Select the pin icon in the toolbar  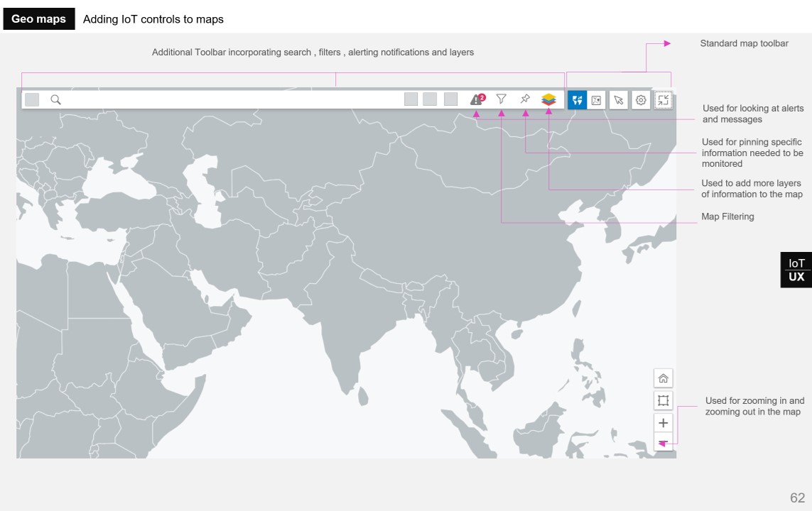pos(525,99)
